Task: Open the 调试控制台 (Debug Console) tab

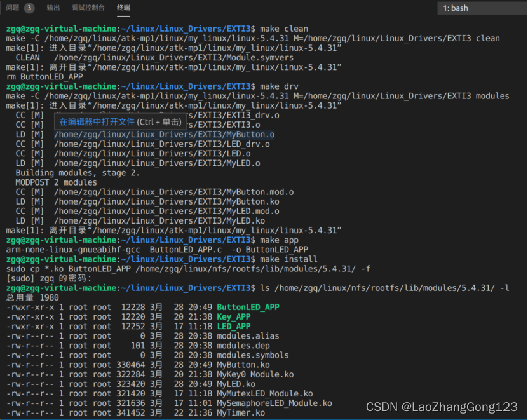Action: (x=88, y=8)
